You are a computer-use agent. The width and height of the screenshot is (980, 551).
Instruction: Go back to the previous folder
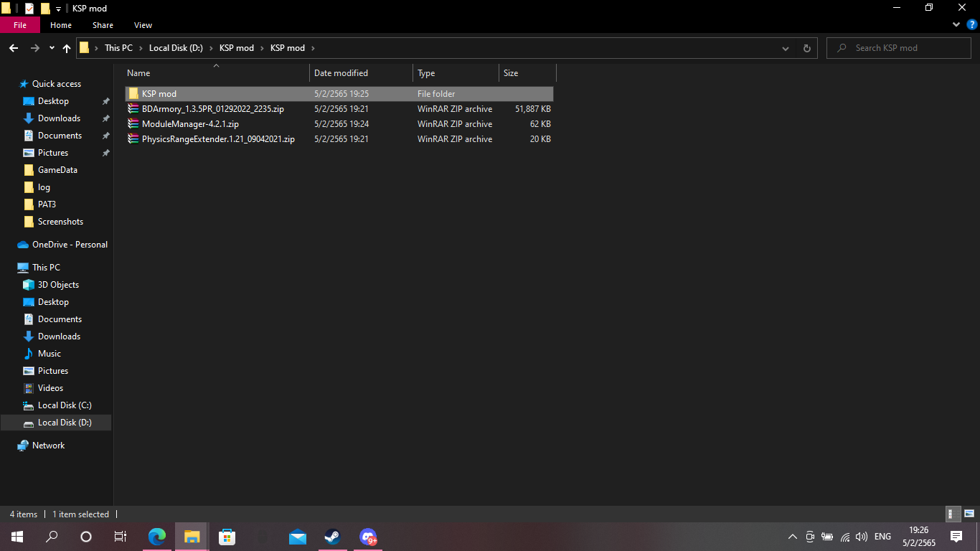coord(13,48)
